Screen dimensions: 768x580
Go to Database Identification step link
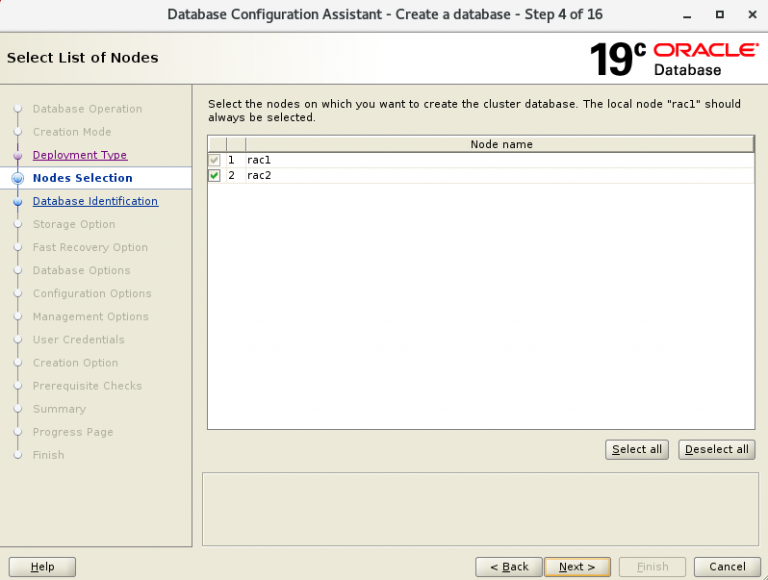[x=95, y=201]
